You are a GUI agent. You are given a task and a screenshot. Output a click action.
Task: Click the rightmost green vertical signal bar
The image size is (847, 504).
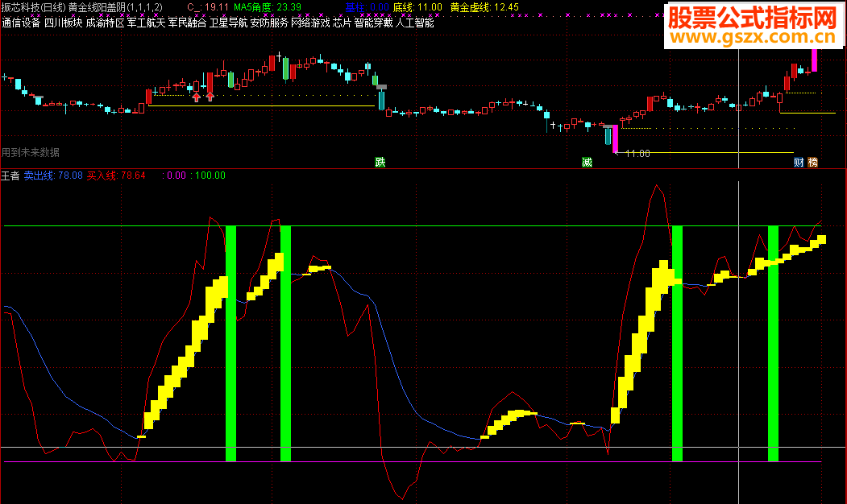tap(773, 344)
